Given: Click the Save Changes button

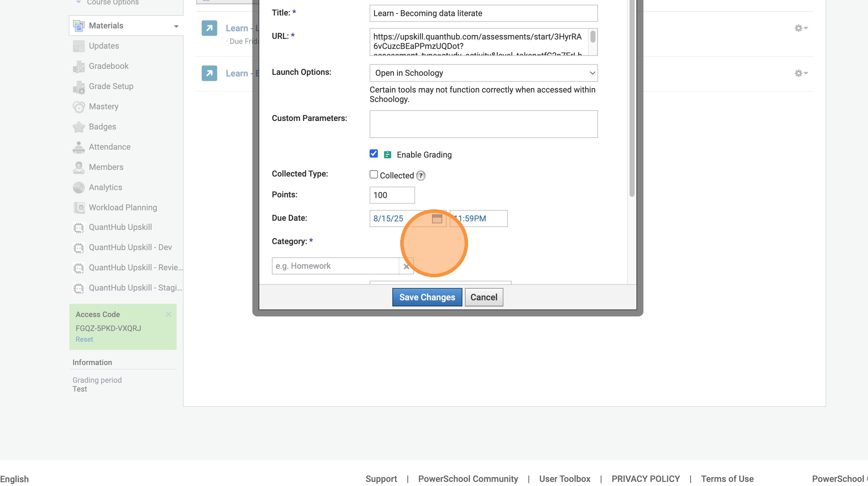Looking at the screenshot, I should click(426, 297).
